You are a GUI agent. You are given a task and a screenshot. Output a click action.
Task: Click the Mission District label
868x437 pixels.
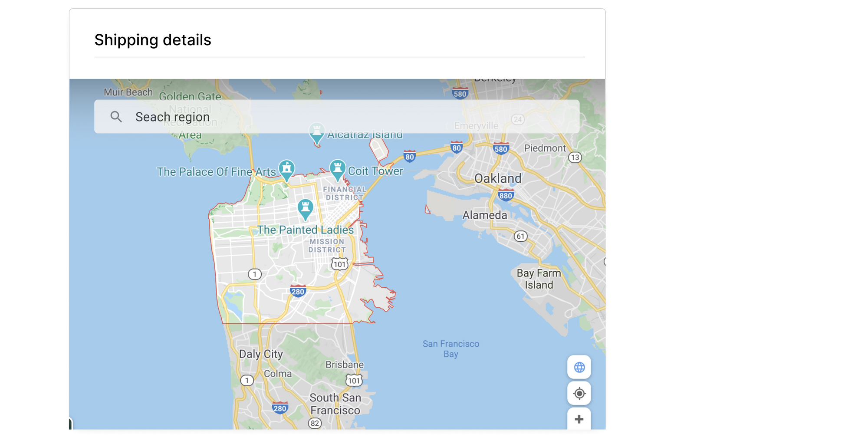327,246
